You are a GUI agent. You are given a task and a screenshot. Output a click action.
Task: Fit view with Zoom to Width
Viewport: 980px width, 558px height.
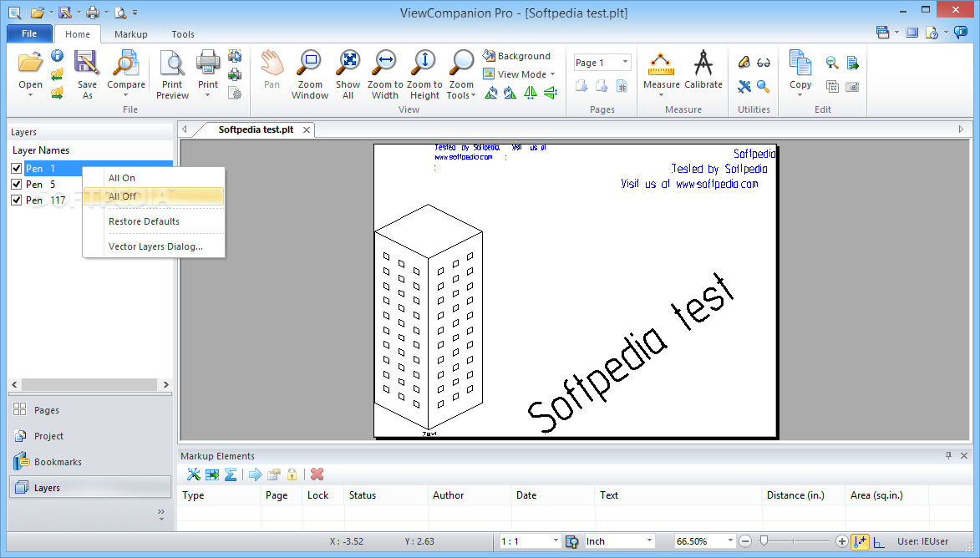tap(385, 74)
